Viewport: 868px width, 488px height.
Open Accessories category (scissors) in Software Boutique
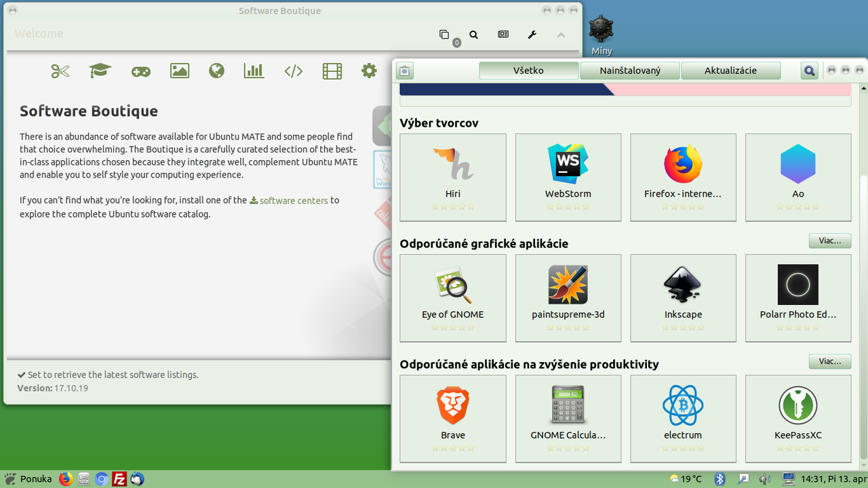[60, 71]
